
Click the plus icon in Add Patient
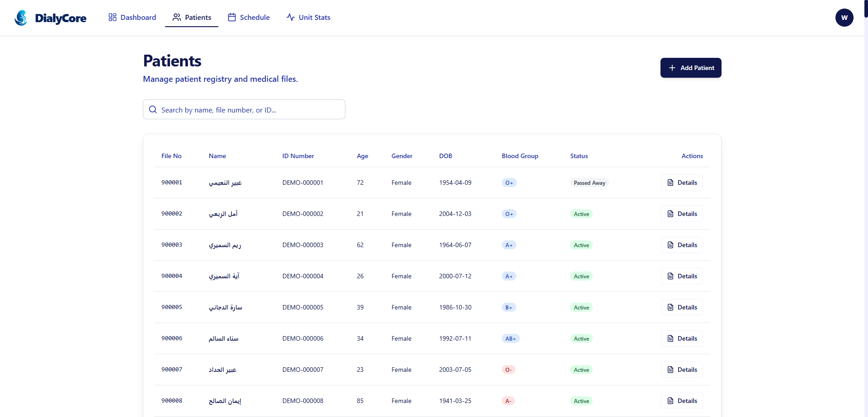coord(672,68)
